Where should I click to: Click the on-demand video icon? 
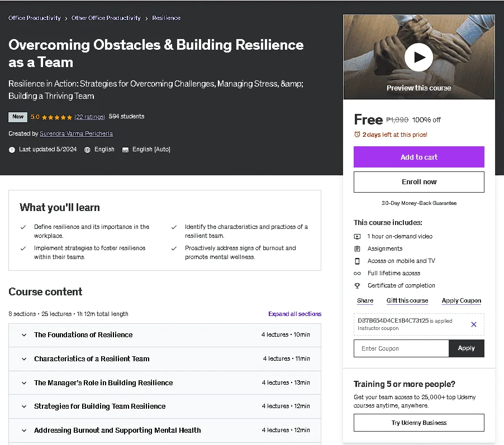tap(357, 237)
